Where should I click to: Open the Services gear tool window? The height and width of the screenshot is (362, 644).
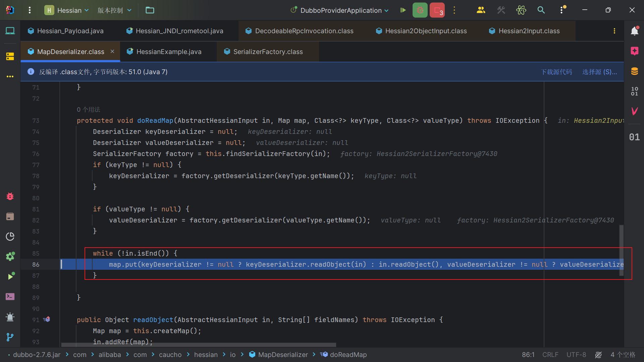[10, 256]
